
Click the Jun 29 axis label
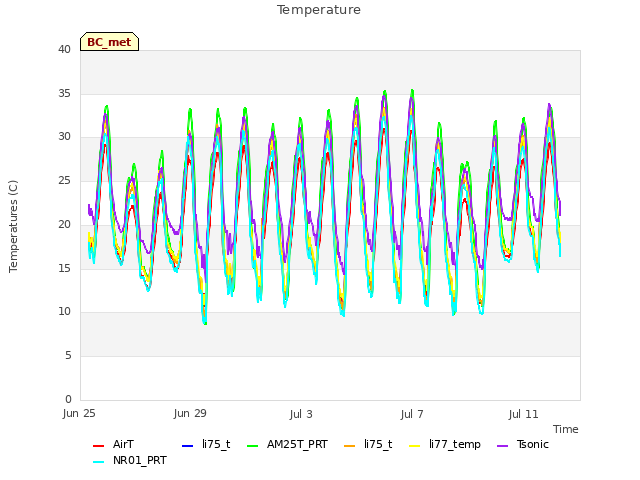coord(190,414)
